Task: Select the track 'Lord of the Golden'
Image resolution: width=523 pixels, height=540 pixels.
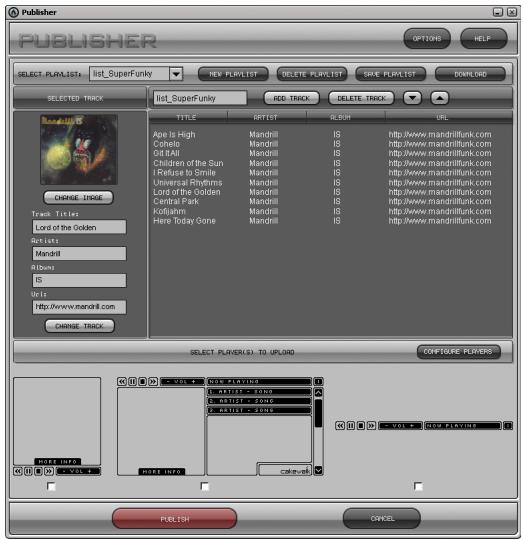Action: click(x=187, y=192)
